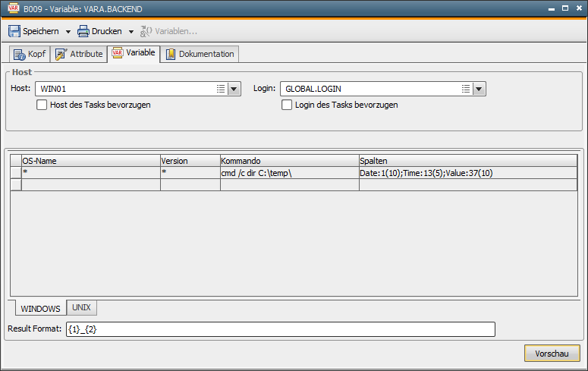Image resolution: width=588 pixels, height=371 pixels.
Task: Open the Login list picker icon
Action: click(466, 89)
